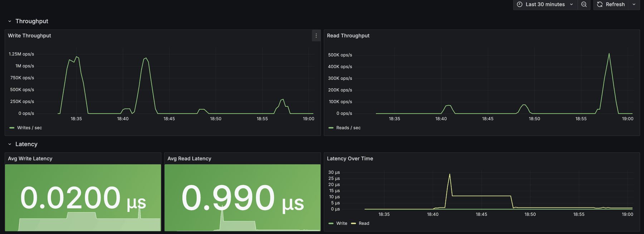The width and height of the screenshot is (644, 234).
Task: Toggle Writes / sec legend series
Action: coord(29,128)
